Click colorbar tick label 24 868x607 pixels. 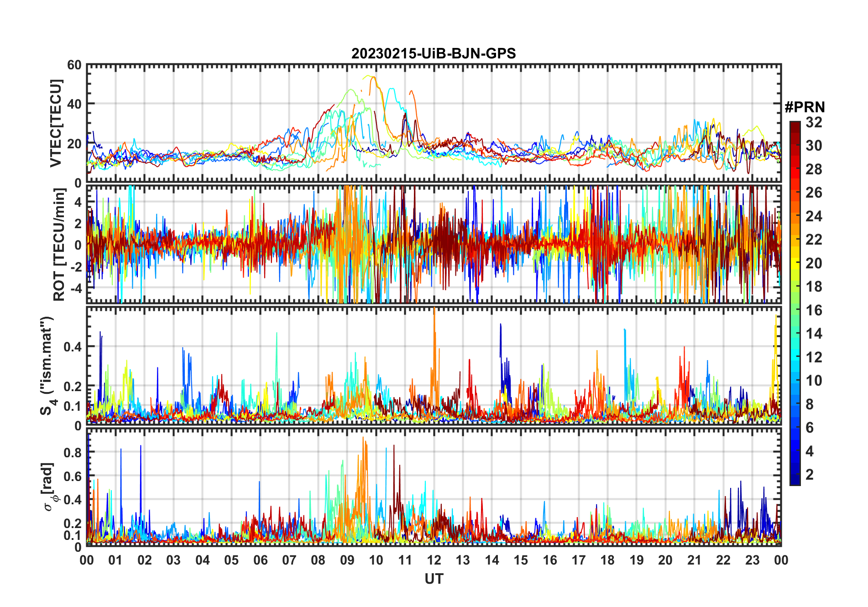coord(814,216)
